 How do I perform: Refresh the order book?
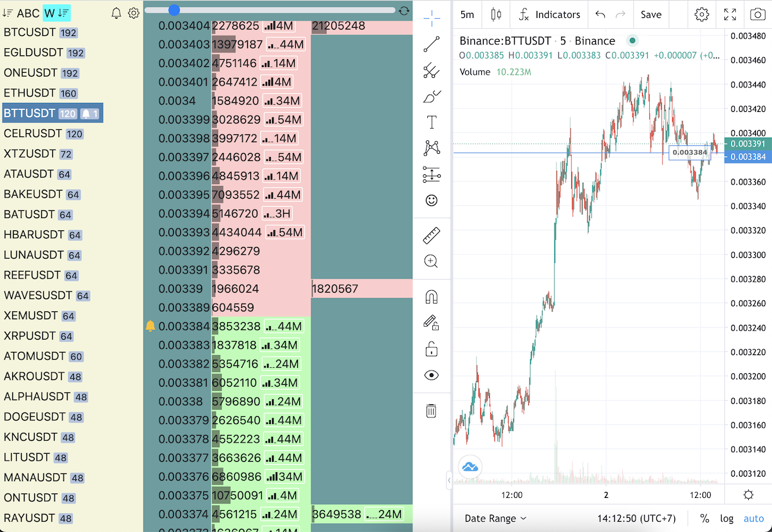(x=404, y=10)
